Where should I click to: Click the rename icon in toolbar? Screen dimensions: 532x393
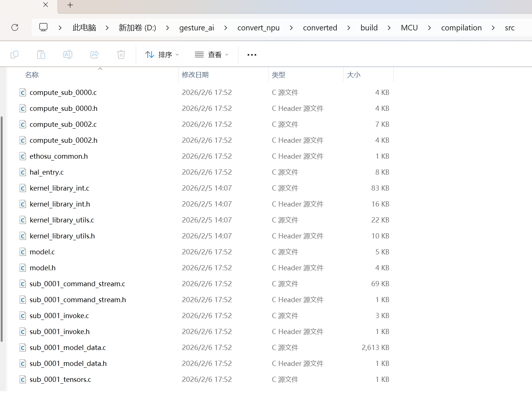68,55
